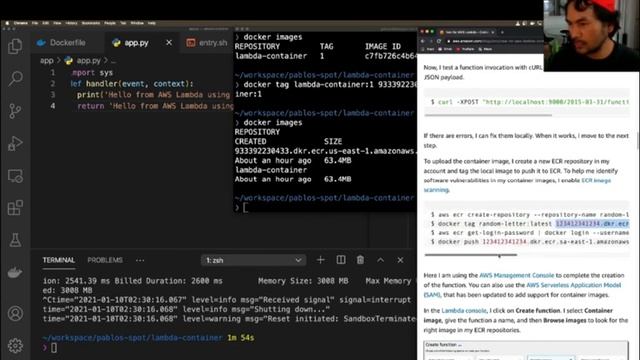Open the Extensions view

(x=15, y=208)
